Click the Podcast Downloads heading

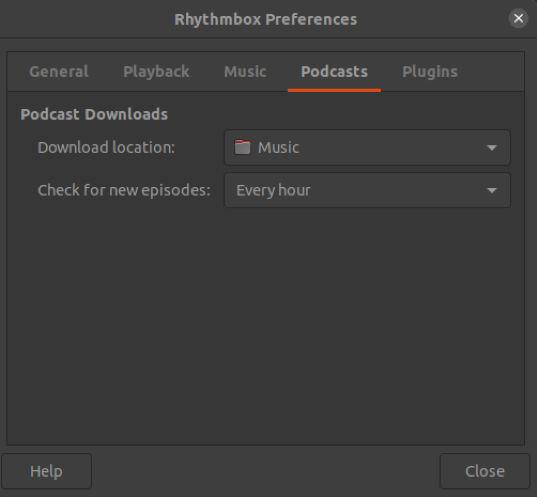[x=94, y=114]
